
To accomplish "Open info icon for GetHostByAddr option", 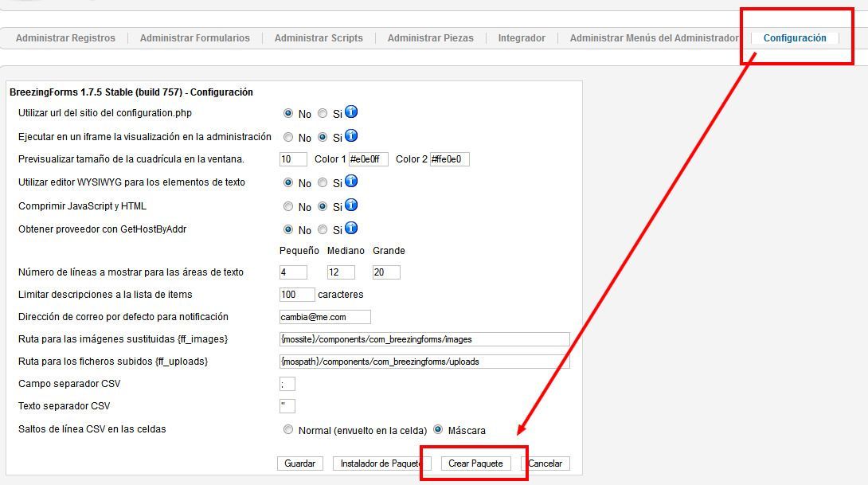I will pyautogui.click(x=351, y=228).
